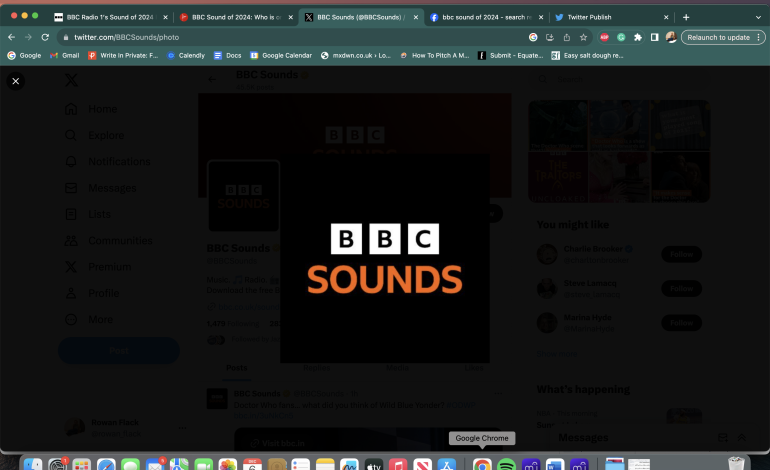Toggle the Chrome side panel icon
Viewport: 770px width, 470px height.
[654, 37]
